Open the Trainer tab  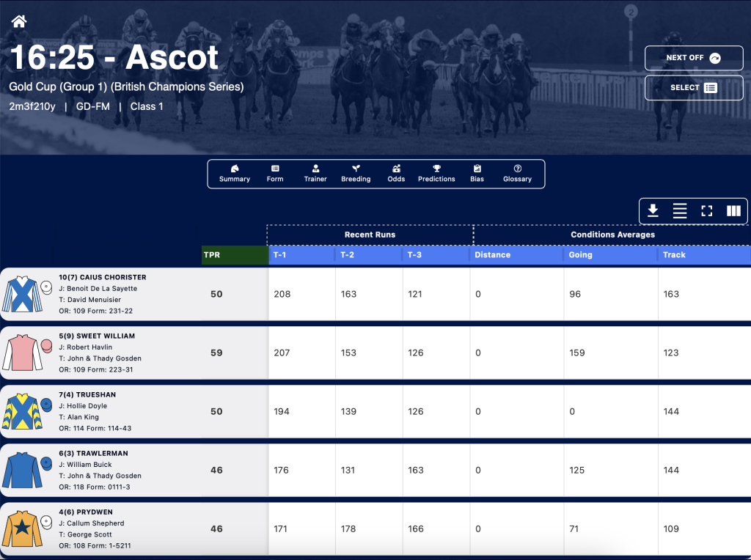pos(315,174)
